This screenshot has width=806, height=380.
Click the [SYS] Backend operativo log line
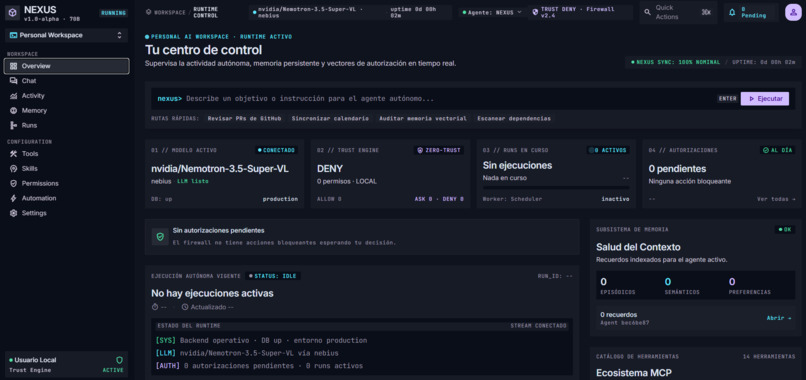point(261,340)
